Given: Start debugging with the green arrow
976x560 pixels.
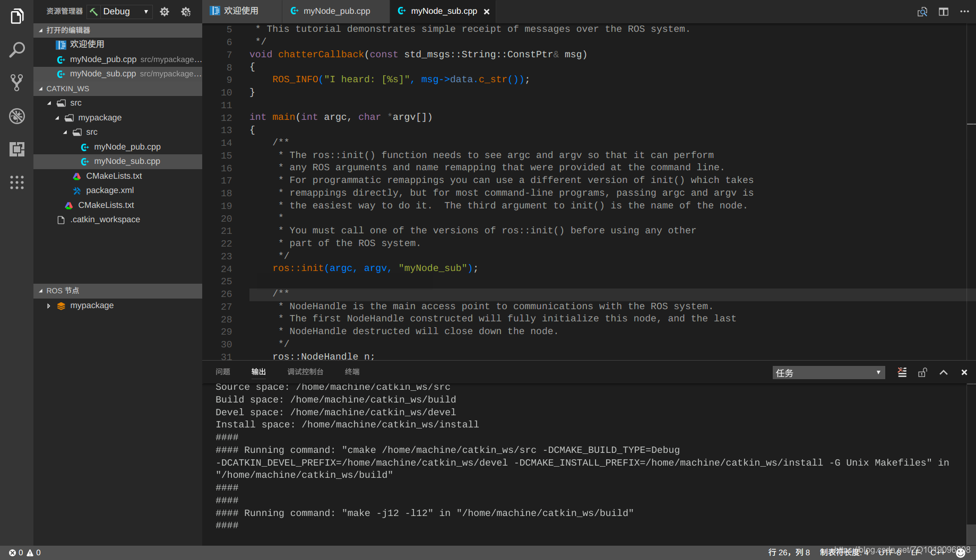Looking at the screenshot, I should pyautogui.click(x=94, y=11).
